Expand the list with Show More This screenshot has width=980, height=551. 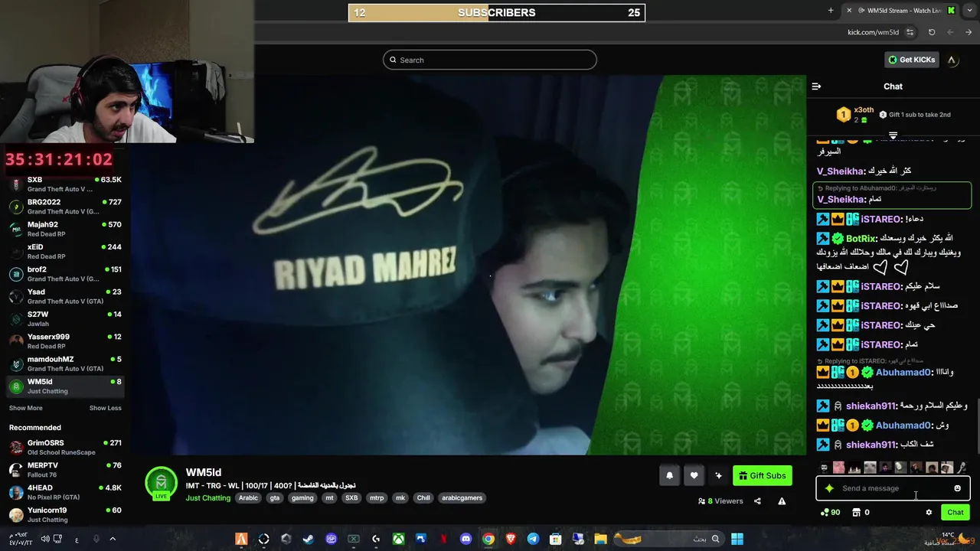click(25, 408)
